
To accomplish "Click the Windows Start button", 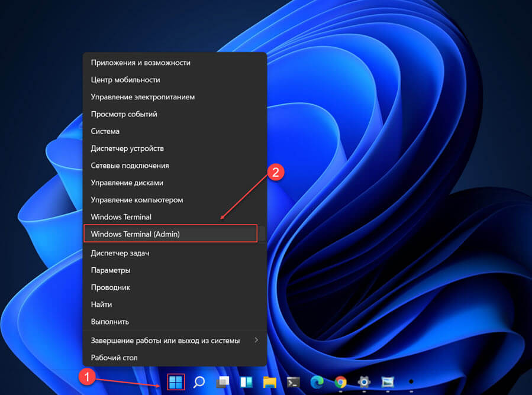I will point(176,382).
